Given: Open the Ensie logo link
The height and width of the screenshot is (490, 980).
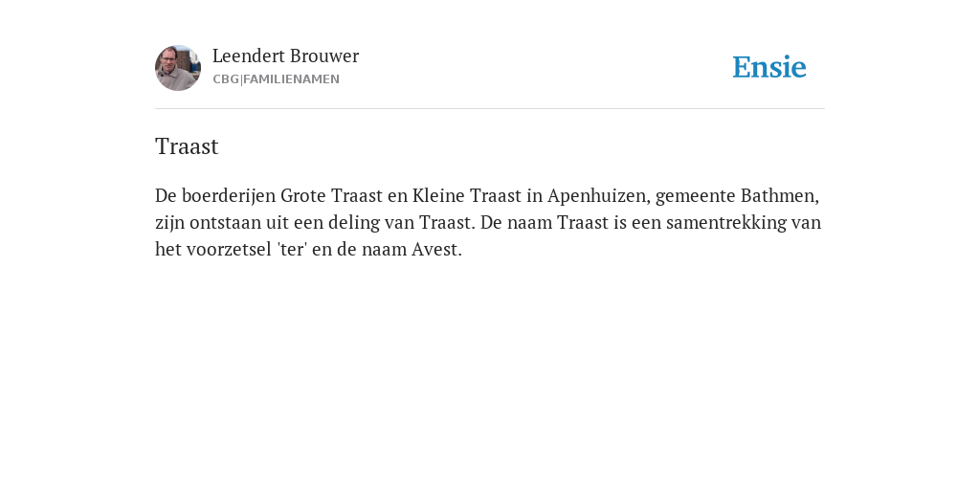Looking at the screenshot, I should tap(769, 67).
